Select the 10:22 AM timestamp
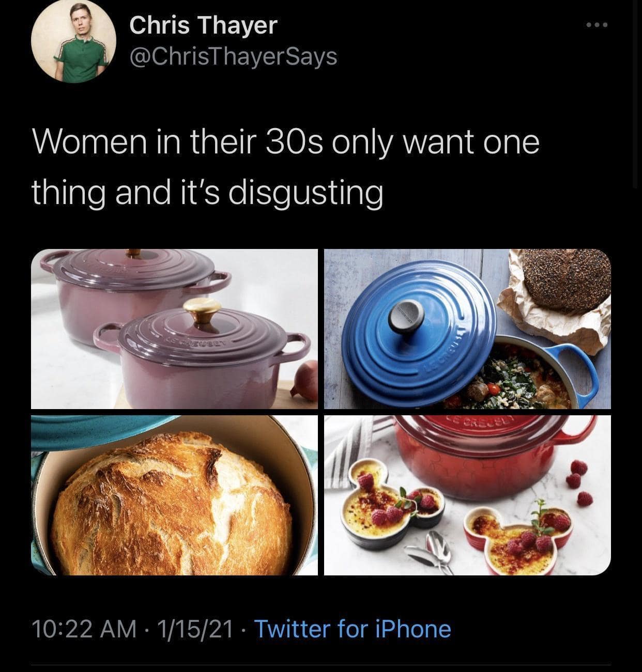This screenshot has height=672, width=642. [83, 628]
